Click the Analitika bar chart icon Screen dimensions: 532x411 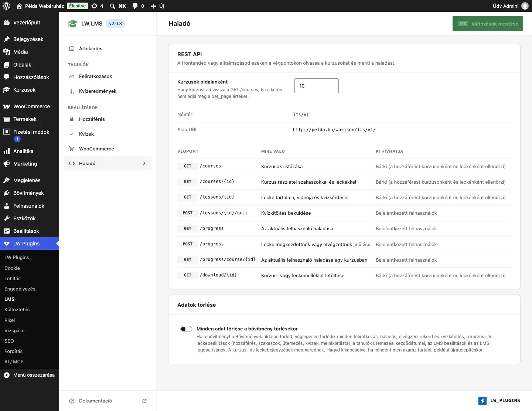(x=7, y=151)
